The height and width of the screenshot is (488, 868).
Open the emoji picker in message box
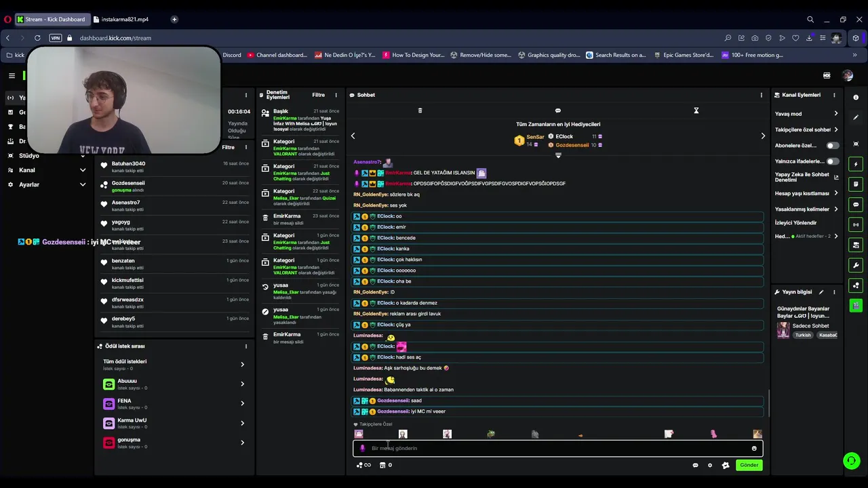coord(754,448)
